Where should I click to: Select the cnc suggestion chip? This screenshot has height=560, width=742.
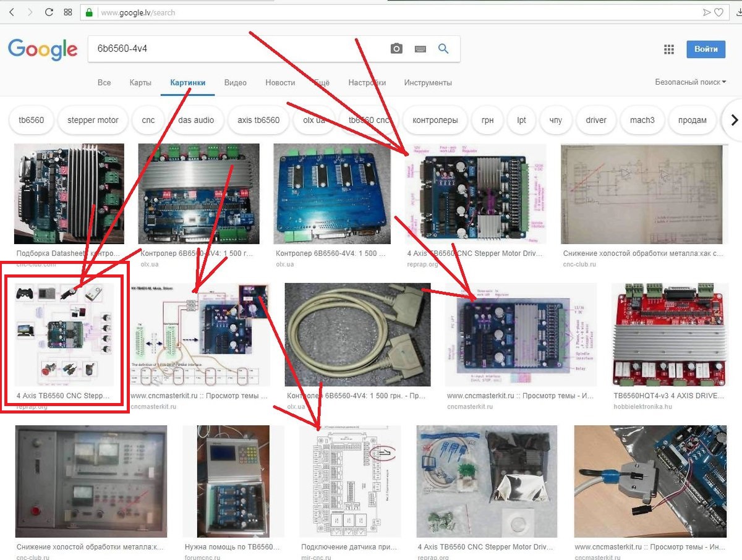pyautogui.click(x=148, y=120)
